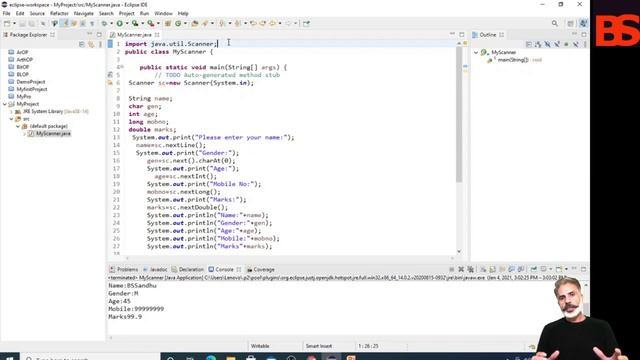Select main(String[]) in Outline

tap(513, 60)
